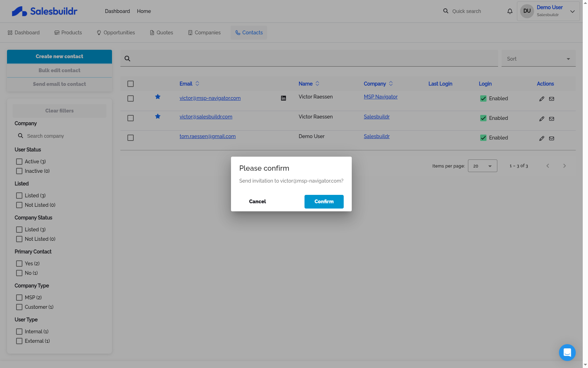Check Primary Contact No (1) filter
The height and width of the screenshot is (368, 588).
19,273
